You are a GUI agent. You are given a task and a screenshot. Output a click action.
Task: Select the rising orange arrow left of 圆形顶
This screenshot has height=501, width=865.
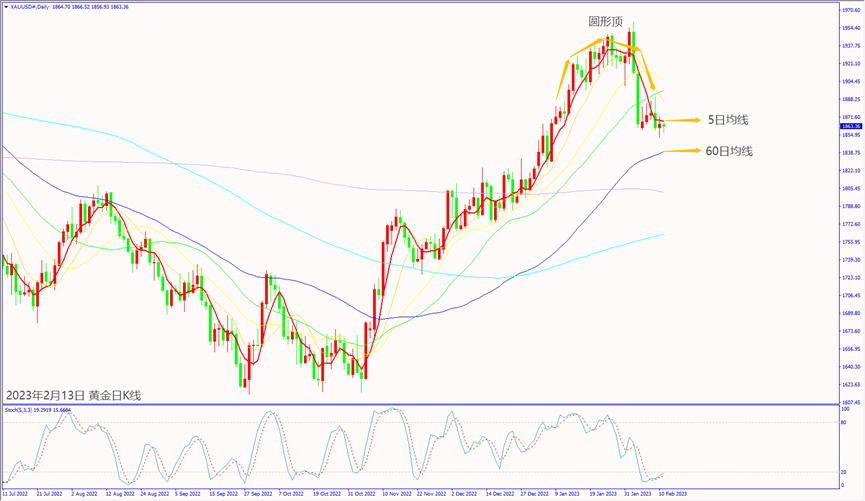(565, 78)
